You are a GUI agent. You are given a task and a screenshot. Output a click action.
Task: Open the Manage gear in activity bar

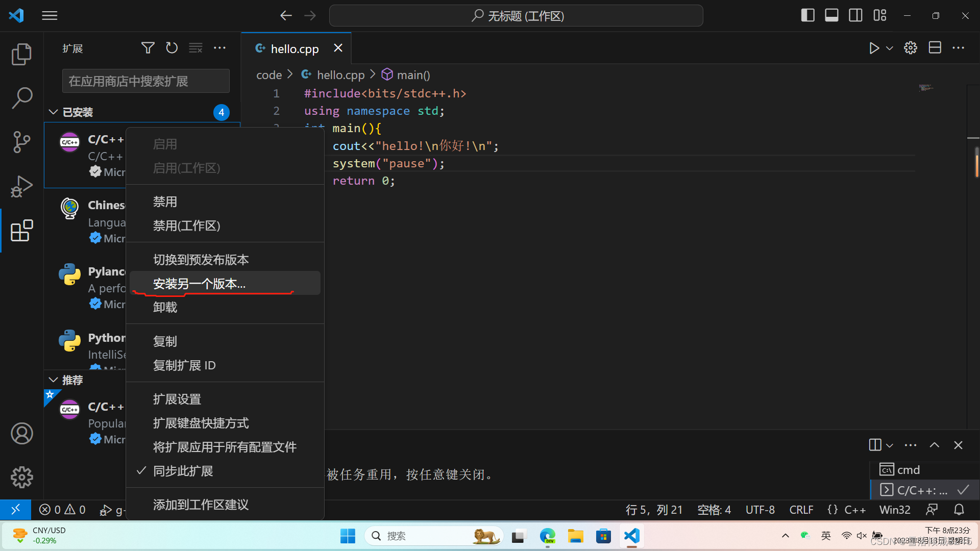(21, 477)
